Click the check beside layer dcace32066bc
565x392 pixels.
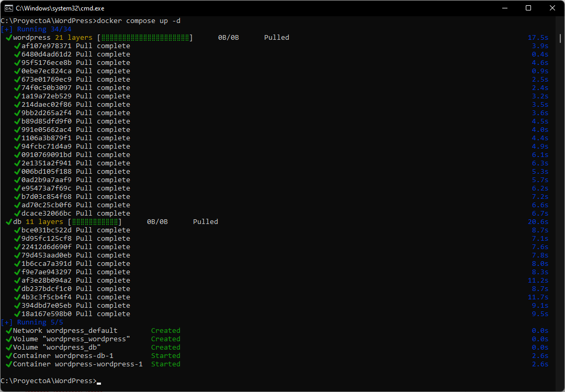coord(17,214)
